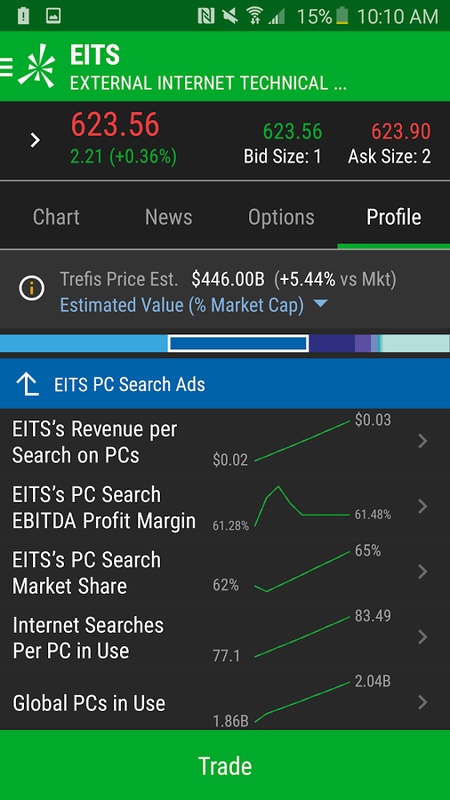Select the pale teal value bar segment
Image resolution: width=450 pixels, height=800 pixels.
tap(416, 343)
